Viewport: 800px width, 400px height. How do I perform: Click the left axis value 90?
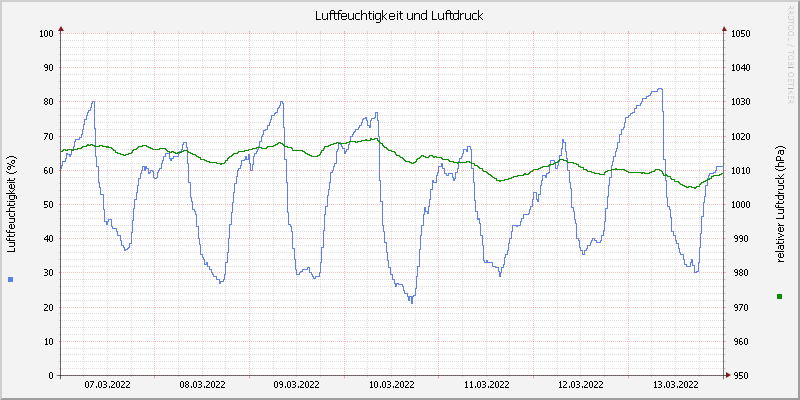[48, 68]
